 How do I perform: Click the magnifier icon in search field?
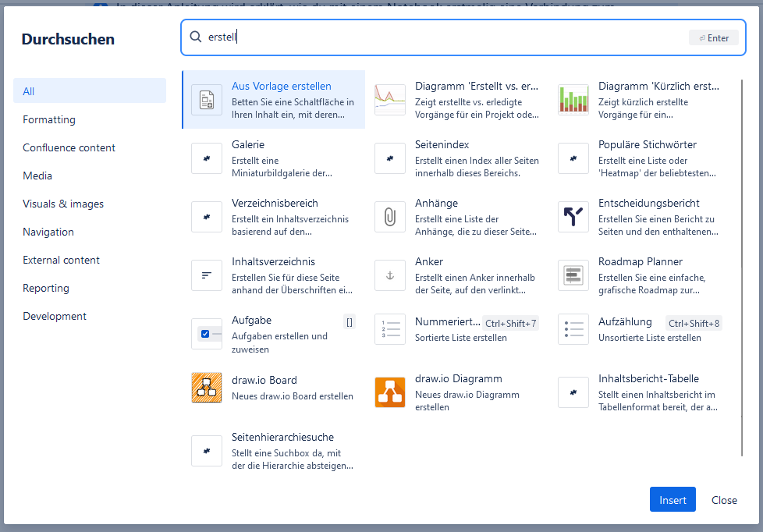(196, 37)
